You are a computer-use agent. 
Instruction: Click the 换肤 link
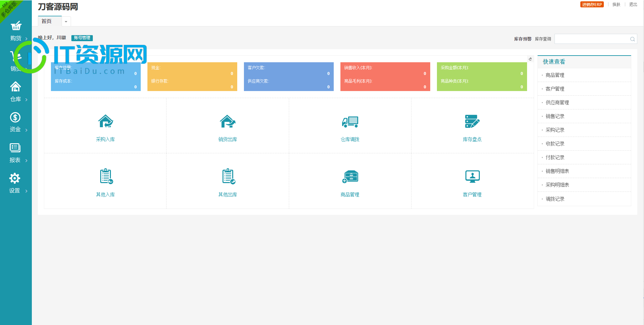(616, 4)
